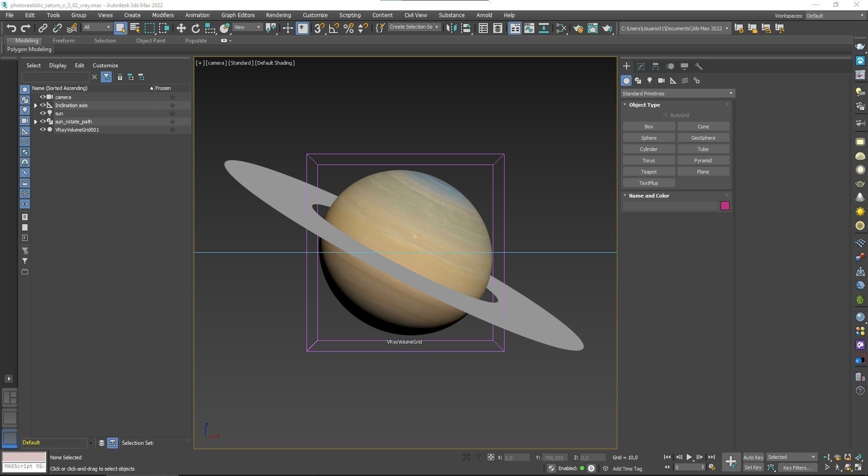Select the Shapes category icon
Image resolution: width=868 pixels, height=476 pixels.
point(638,80)
